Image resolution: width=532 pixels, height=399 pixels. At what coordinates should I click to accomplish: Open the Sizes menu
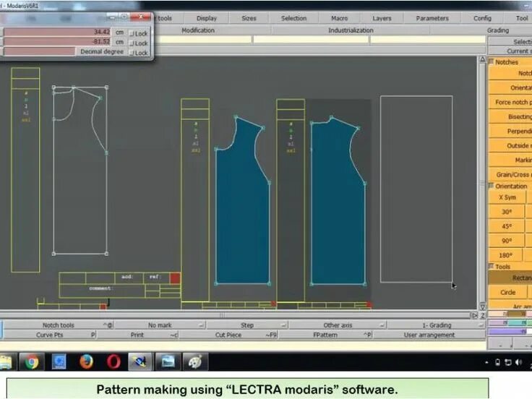[x=249, y=18]
